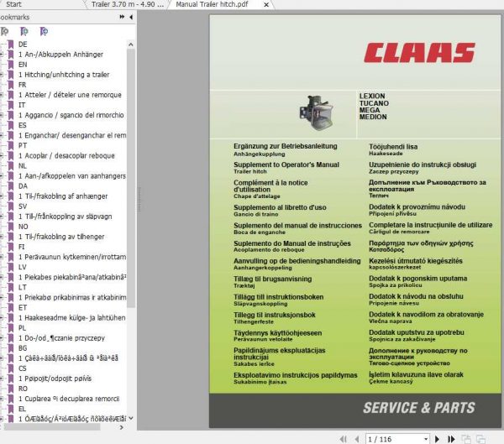Click bookmark icon next to LV
This screenshot has width=504, height=444.
pos(11,267)
